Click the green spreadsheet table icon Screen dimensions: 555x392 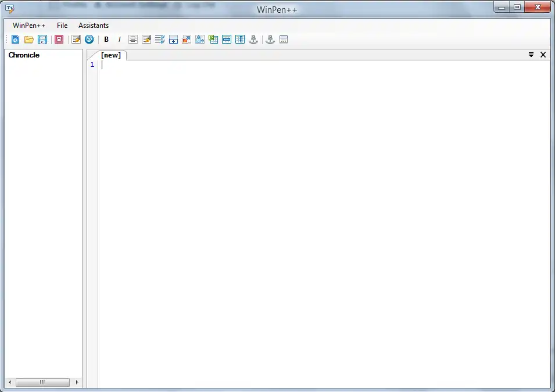coord(213,39)
